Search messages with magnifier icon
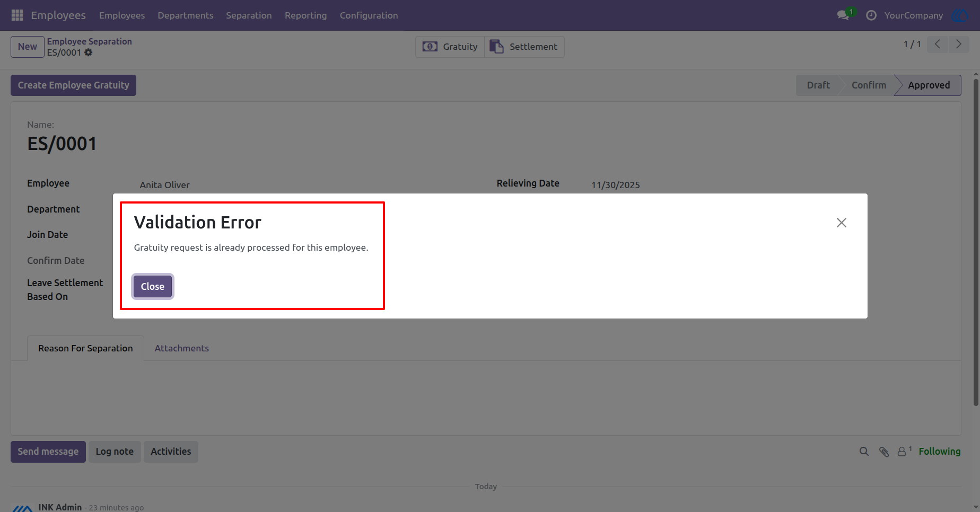The image size is (980, 512). (864, 452)
